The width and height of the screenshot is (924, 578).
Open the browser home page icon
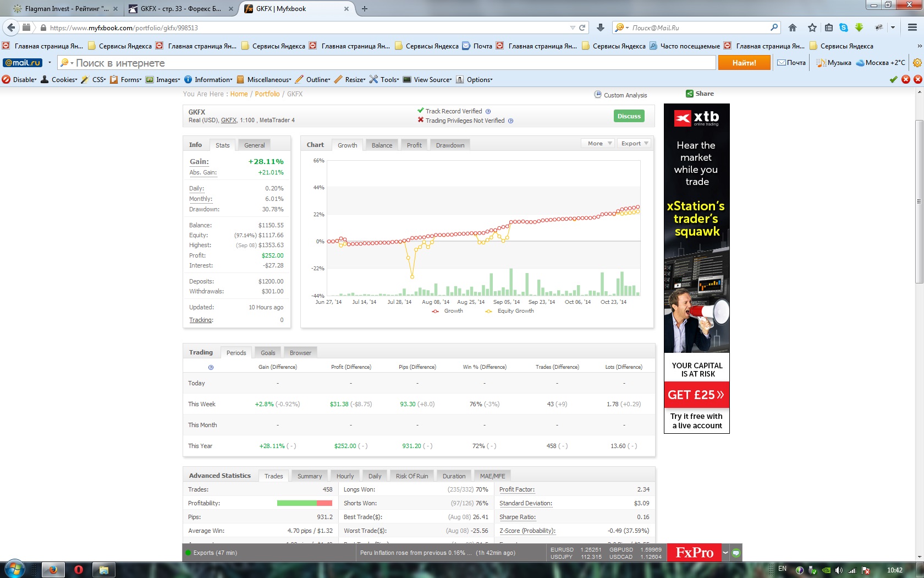(x=793, y=28)
